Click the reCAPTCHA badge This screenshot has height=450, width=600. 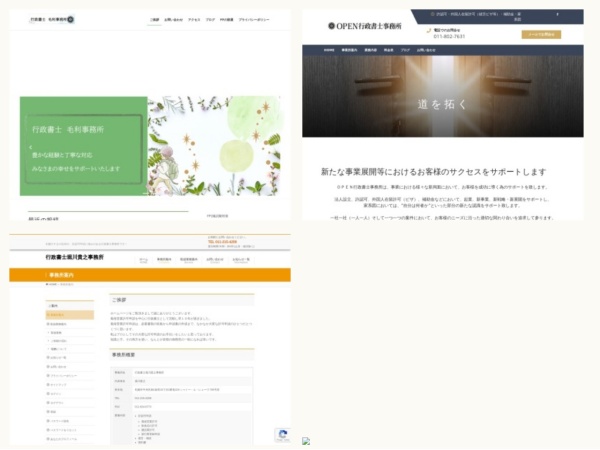click(282, 435)
